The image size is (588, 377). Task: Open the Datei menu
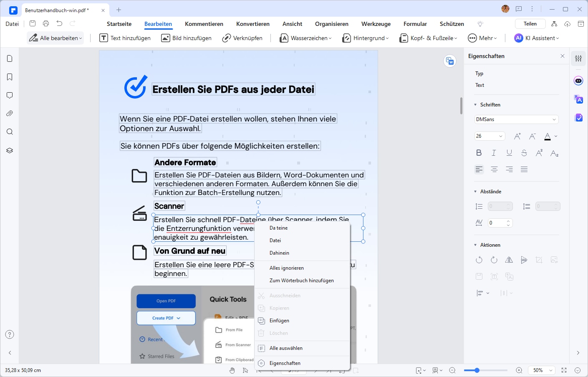12,24
